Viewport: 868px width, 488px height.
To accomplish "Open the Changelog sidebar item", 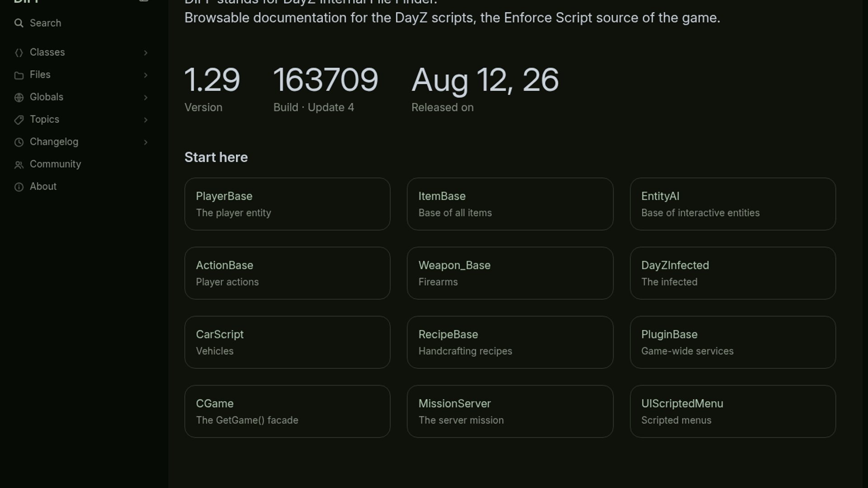I will (x=81, y=142).
